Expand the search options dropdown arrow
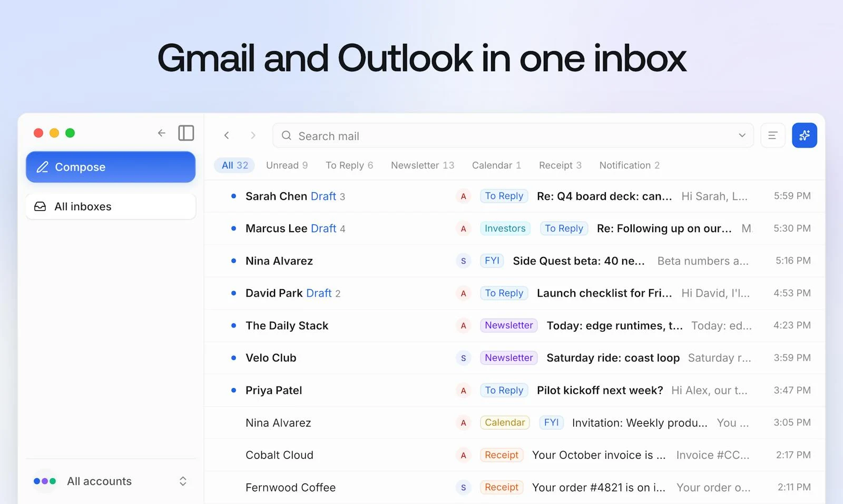 click(x=742, y=135)
